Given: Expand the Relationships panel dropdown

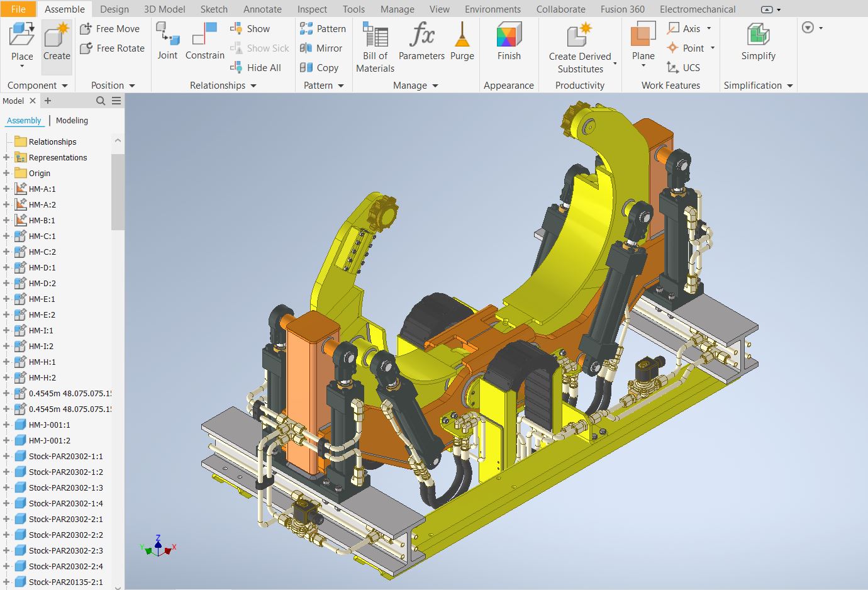Looking at the screenshot, I should point(253,86).
